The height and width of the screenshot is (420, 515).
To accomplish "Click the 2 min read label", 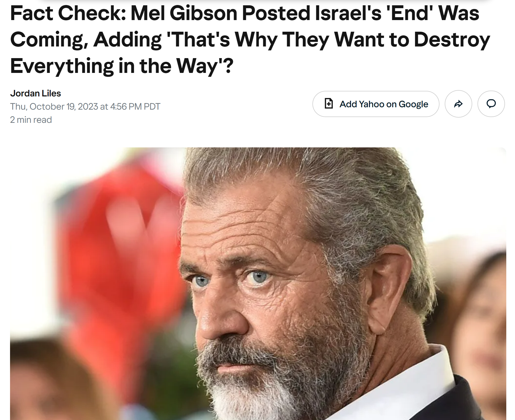I will [31, 120].
